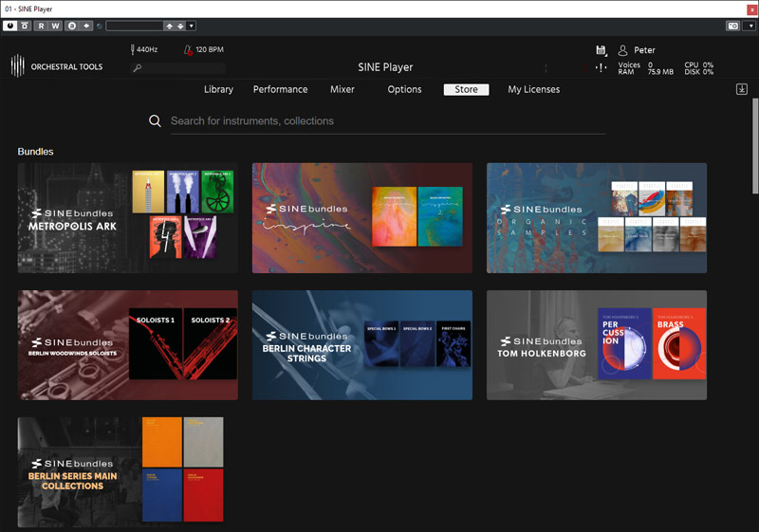The image size is (759, 532).
Task: Open the My Licenses page
Action: point(533,89)
